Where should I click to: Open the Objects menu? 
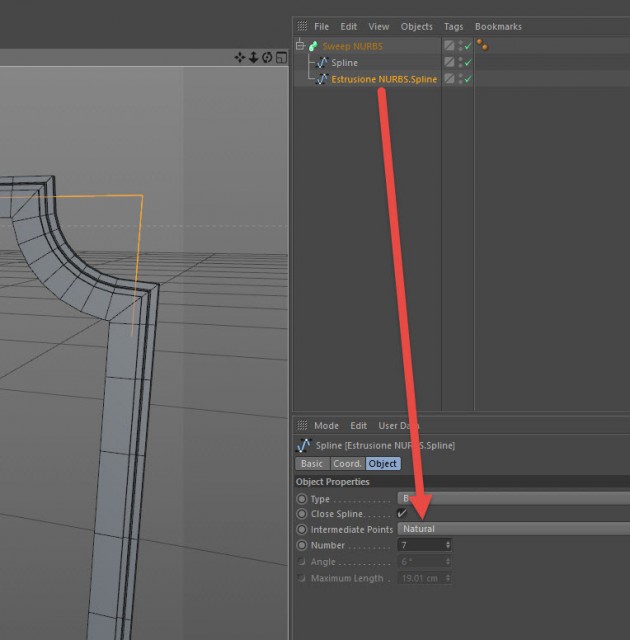pyautogui.click(x=416, y=27)
